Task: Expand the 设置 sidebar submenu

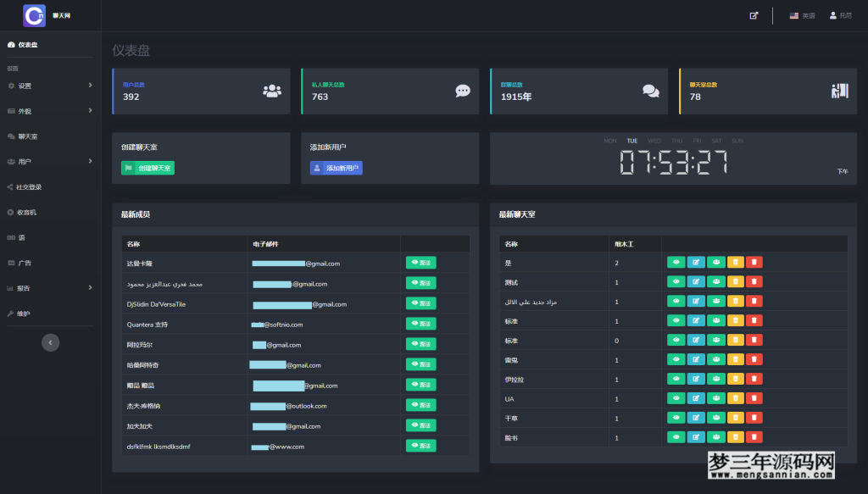Action: tap(49, 86)
